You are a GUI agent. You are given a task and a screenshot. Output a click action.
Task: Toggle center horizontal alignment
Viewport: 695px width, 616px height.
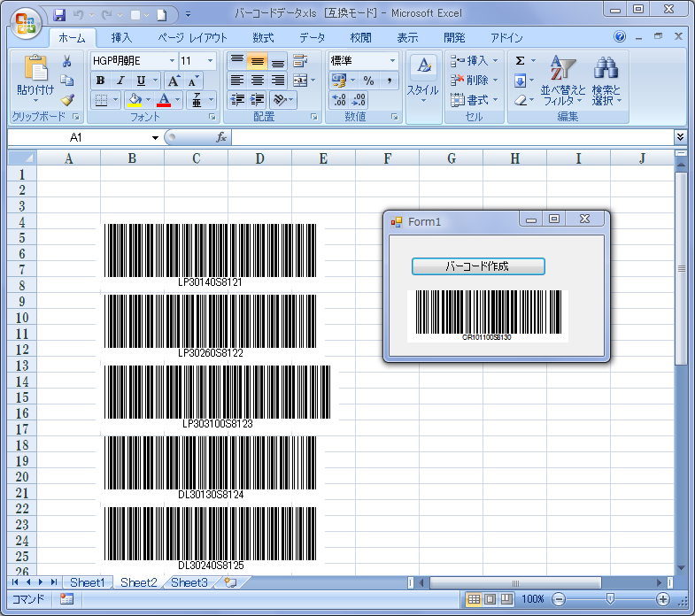pyautogui.click(x=257, y=81)
